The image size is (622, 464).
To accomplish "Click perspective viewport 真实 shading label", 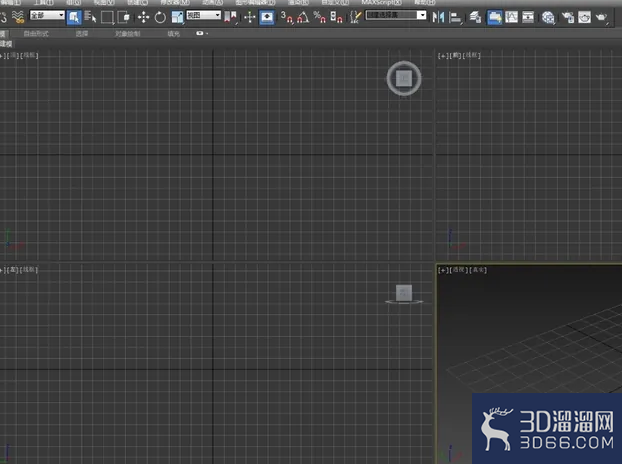I will coord(478,270).
